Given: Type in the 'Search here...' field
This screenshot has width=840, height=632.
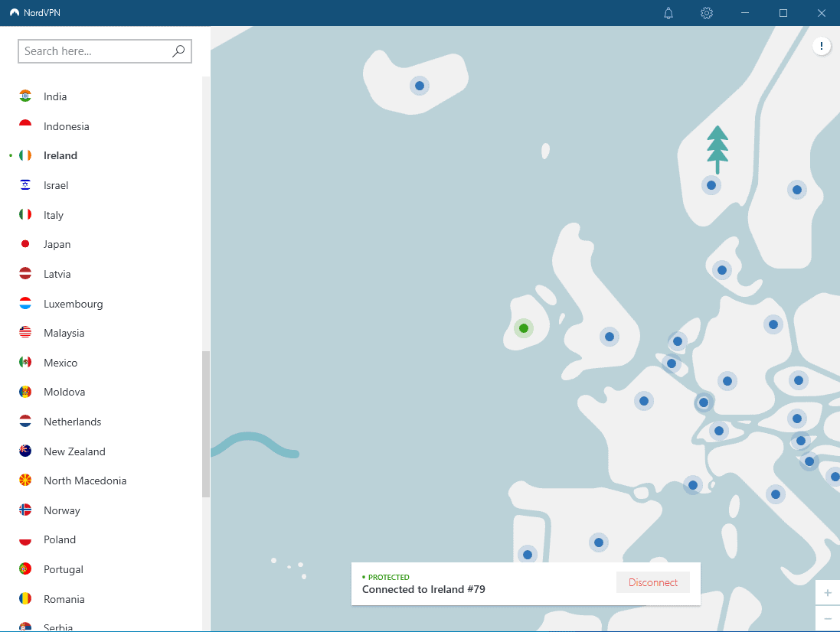Looking at the screenshot, I should pyautogui.click(x=96, y=51).
